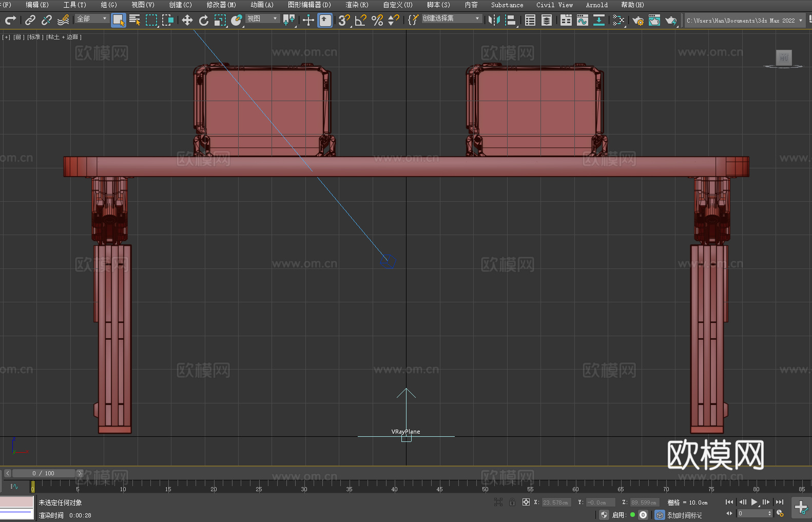The height and width of the screenshot is (522, 812).
Task: Choose the Rectangular Selection Region icon
Action: tap(151, 20)
